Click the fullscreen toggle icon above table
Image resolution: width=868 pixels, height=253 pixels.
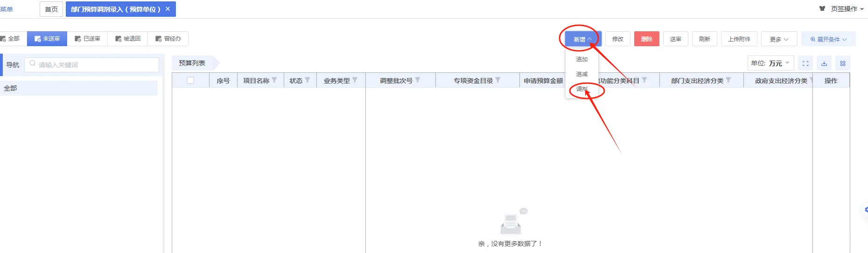click(x=805, y=63)
